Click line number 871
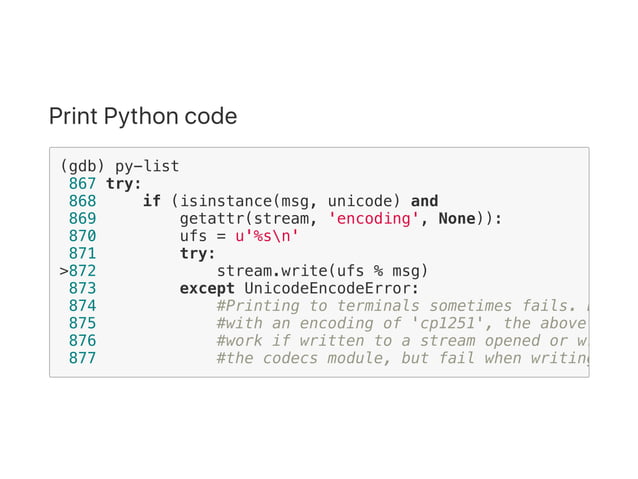The width and height of the screenshot is (638, 479). (x=82, y=254)
